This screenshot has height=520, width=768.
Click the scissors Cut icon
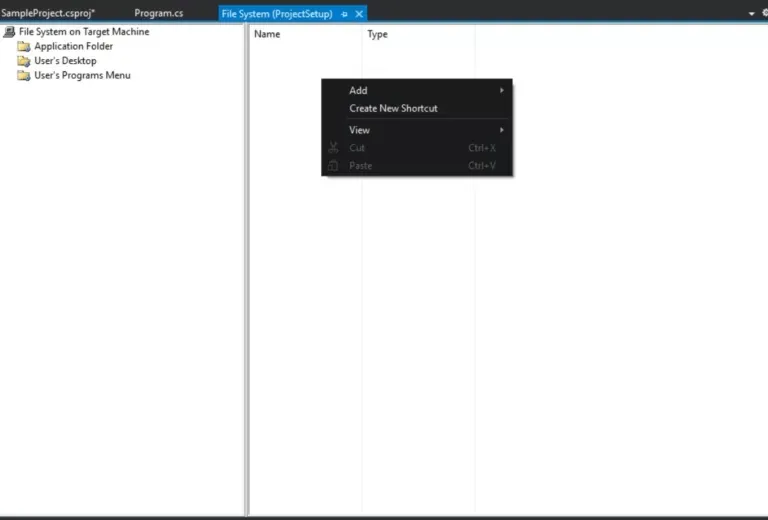(334, 147)
